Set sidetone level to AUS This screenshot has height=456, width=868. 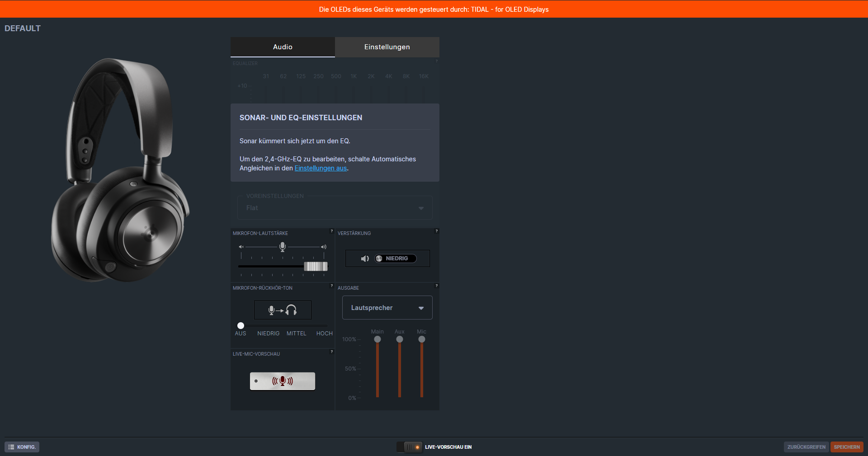pyautogui.click(x=241, y=334)
